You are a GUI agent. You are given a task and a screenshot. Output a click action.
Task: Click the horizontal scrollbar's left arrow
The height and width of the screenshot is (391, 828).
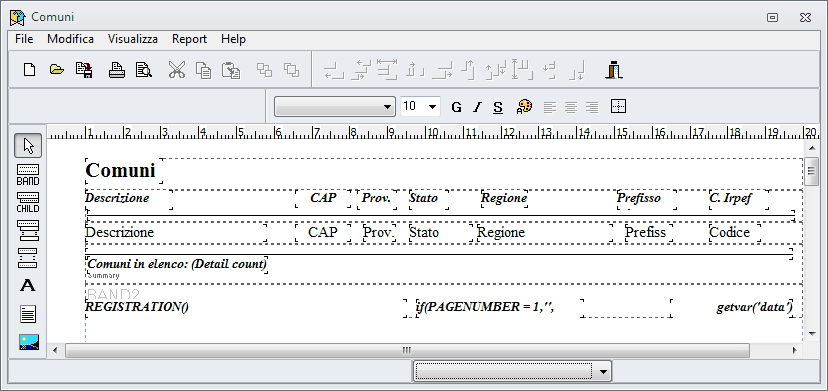(x=55, y=350)
